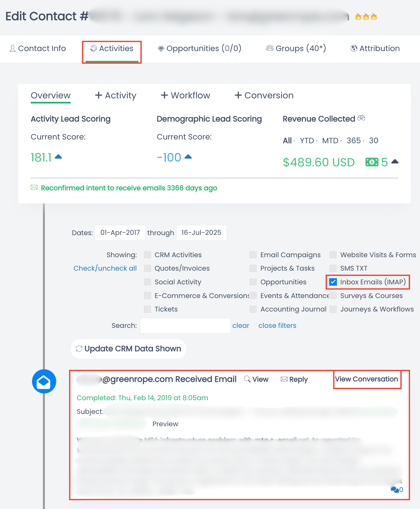
Task: Open the start date field 01-Apr-2017
Action: click(x=120, y=232)
